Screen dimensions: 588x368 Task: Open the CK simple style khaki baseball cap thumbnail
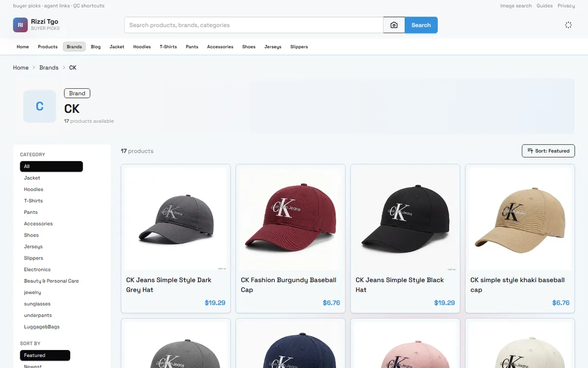point(520,218)
